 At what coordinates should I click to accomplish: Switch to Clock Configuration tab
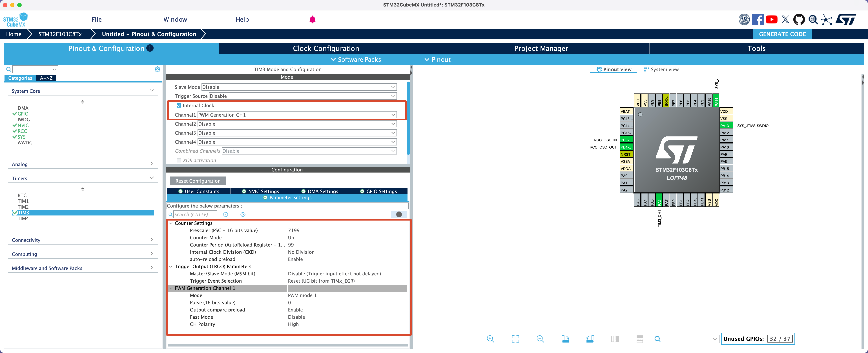click(326, 48)
